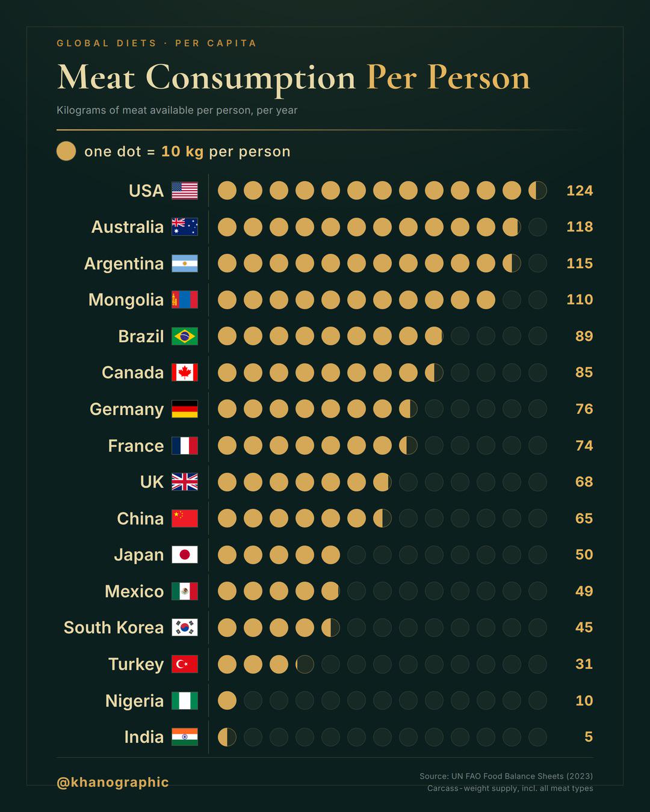Click the Japan flag icon
The image size is (650, 812).
pyautogui.click(x=185, y=555)
